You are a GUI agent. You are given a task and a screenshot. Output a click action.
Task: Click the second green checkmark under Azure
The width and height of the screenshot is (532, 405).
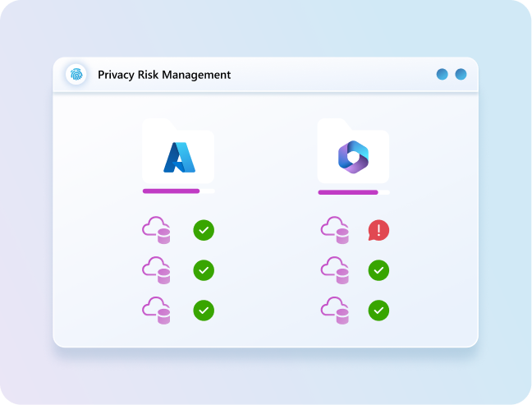click(x=204, y=270)
